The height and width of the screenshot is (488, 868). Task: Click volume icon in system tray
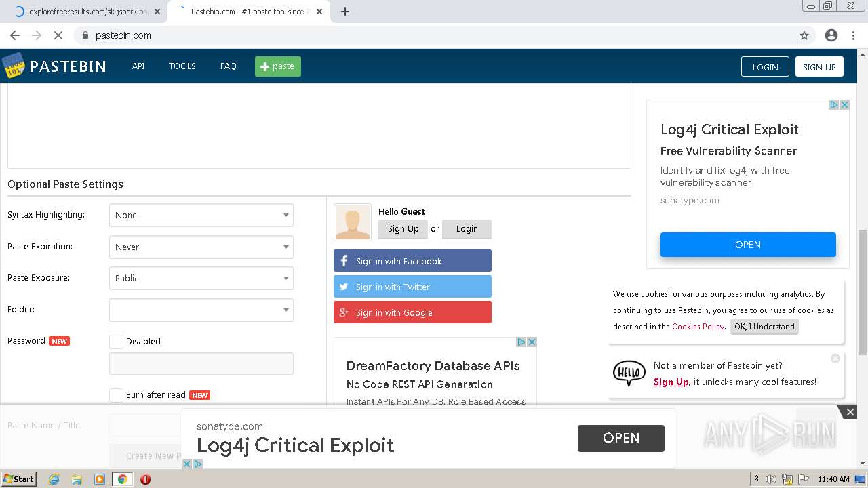[771, 479]
